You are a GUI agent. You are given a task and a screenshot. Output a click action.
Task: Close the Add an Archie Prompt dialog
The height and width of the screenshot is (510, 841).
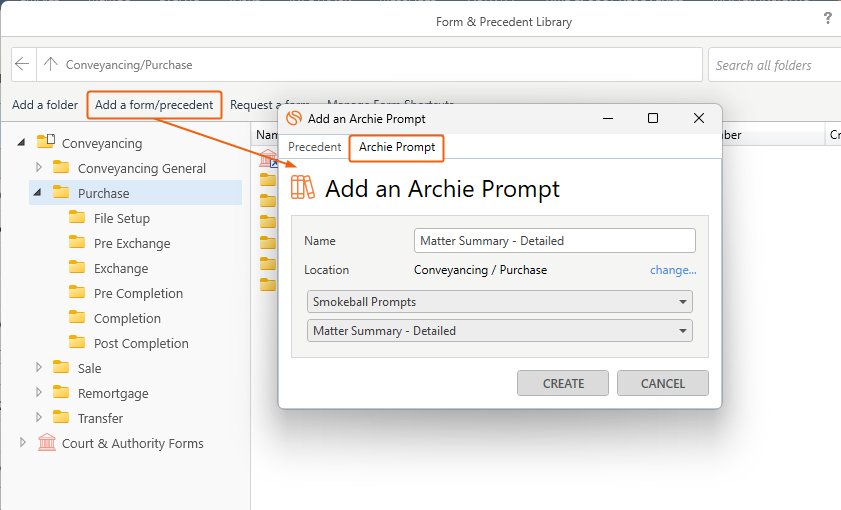pos(698,118)
